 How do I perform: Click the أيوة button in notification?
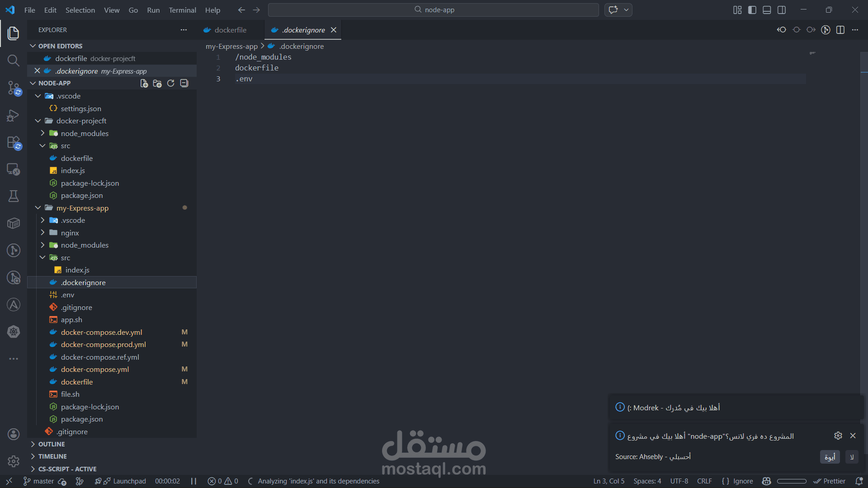[x=830, y=457]
